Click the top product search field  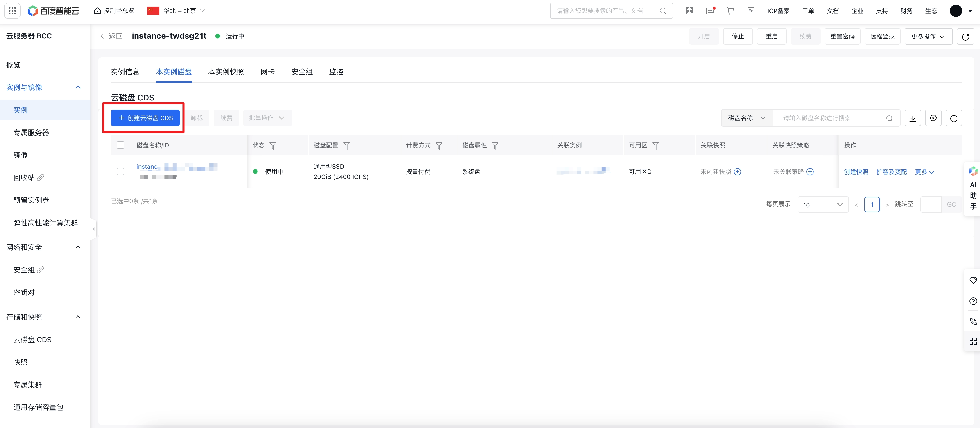click(x=611, y=11)
